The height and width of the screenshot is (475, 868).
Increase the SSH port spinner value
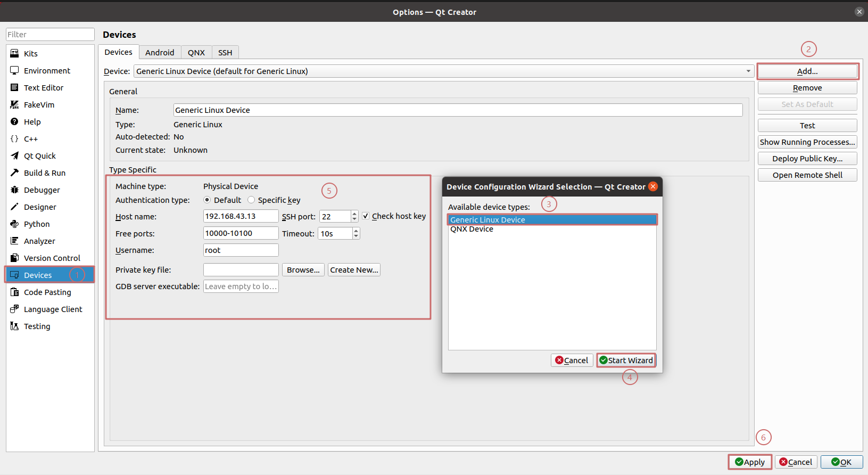(x=354, y=214)
